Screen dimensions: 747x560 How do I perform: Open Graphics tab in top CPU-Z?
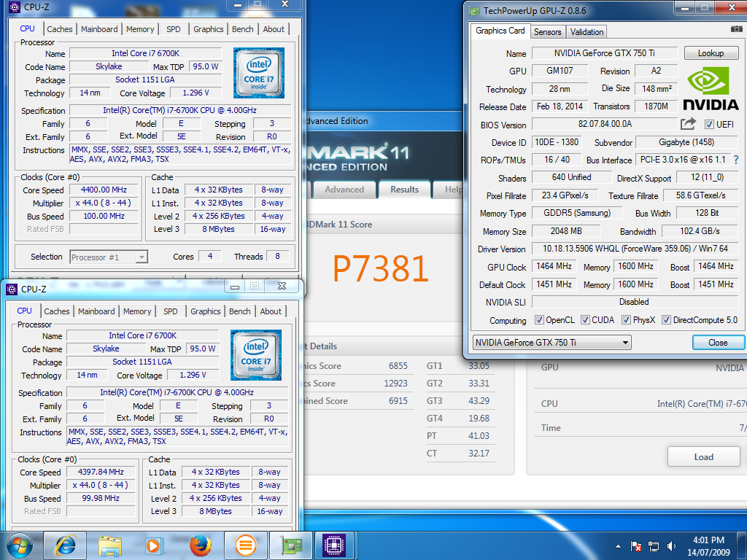click(x=208, y=29)
